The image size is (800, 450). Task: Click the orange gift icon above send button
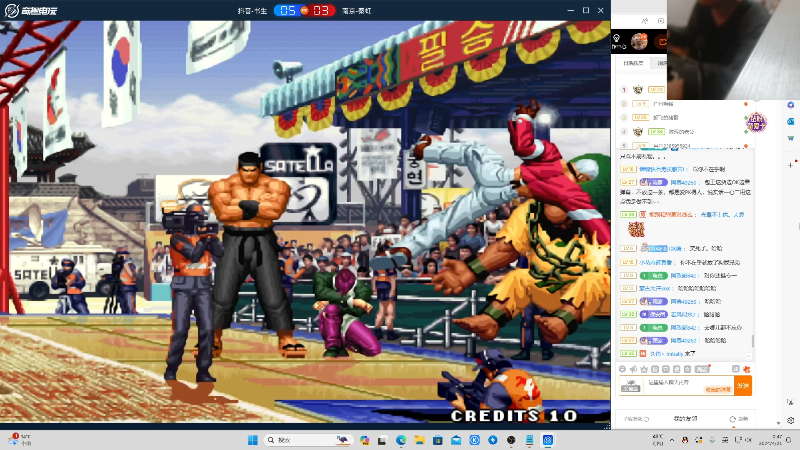point(746,369)
